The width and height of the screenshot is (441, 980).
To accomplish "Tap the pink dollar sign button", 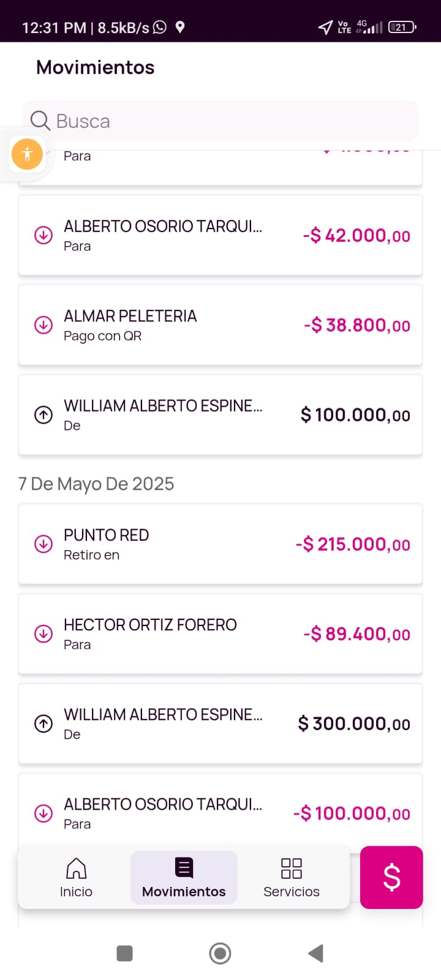I will [391, 877].
